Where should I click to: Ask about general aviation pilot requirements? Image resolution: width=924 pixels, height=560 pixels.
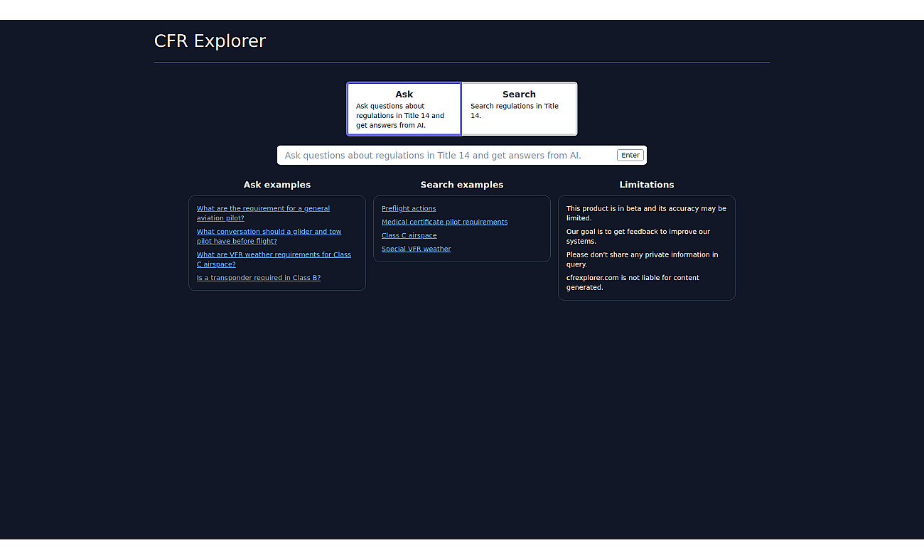click(x=263, y=213)
